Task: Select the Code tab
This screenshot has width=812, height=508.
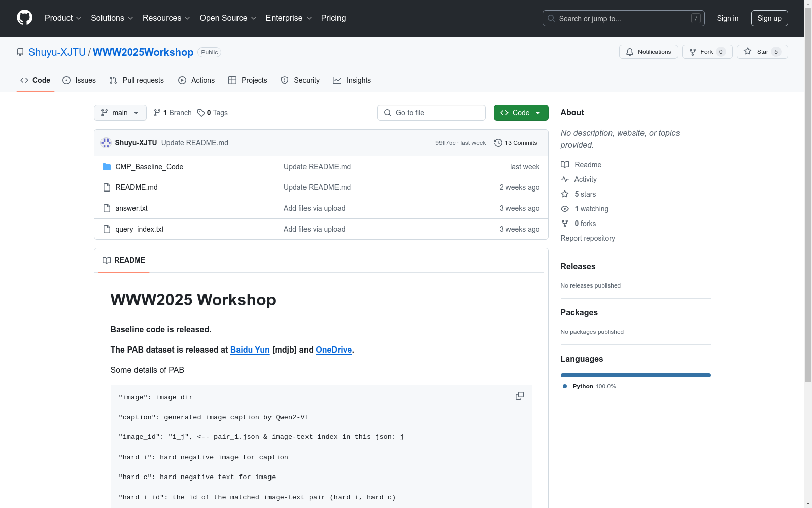Action: click(x=36, y=80)
